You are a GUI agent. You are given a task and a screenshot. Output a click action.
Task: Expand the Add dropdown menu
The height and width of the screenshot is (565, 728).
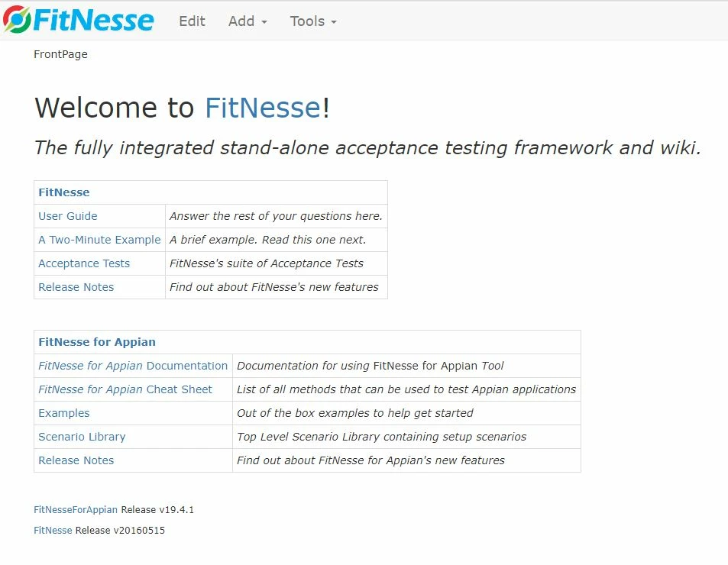tap(248, 21)
